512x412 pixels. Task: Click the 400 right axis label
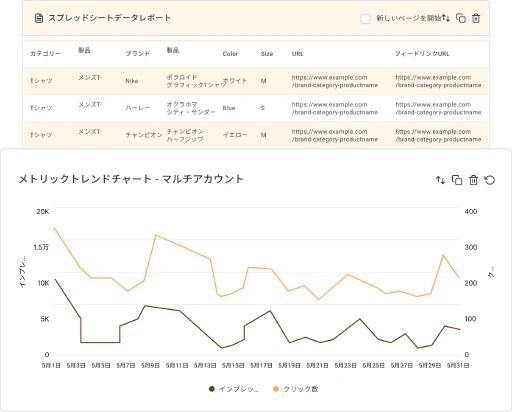tap(471, 212)
